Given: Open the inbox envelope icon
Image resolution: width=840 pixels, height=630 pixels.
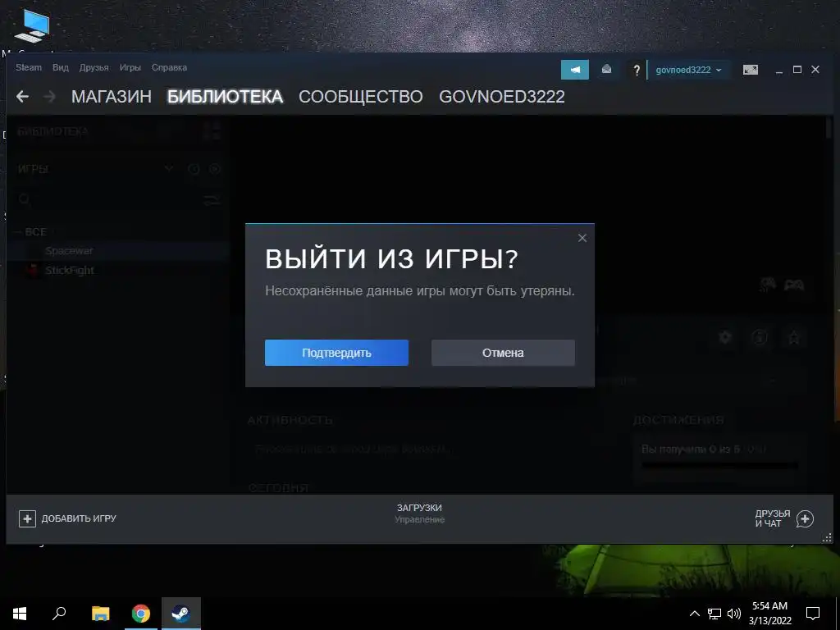Looking at the screenshot, I should pyautogui.click(x=606, y=70).
